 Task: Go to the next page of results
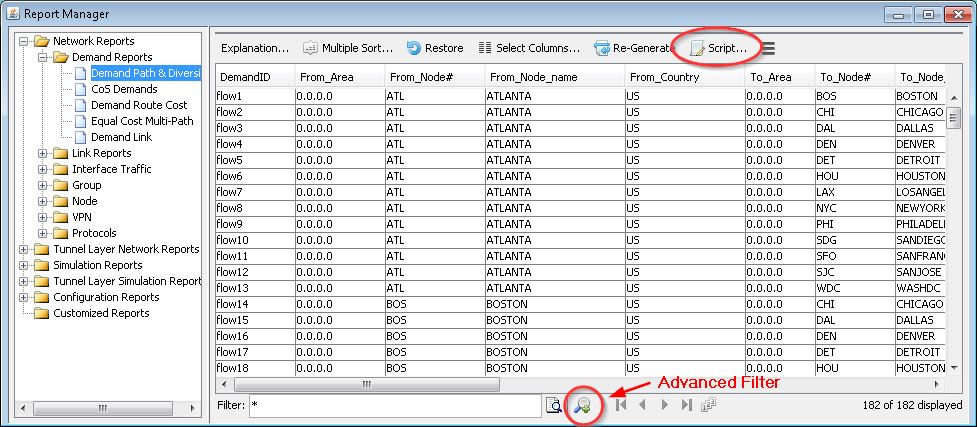[664, 405]
